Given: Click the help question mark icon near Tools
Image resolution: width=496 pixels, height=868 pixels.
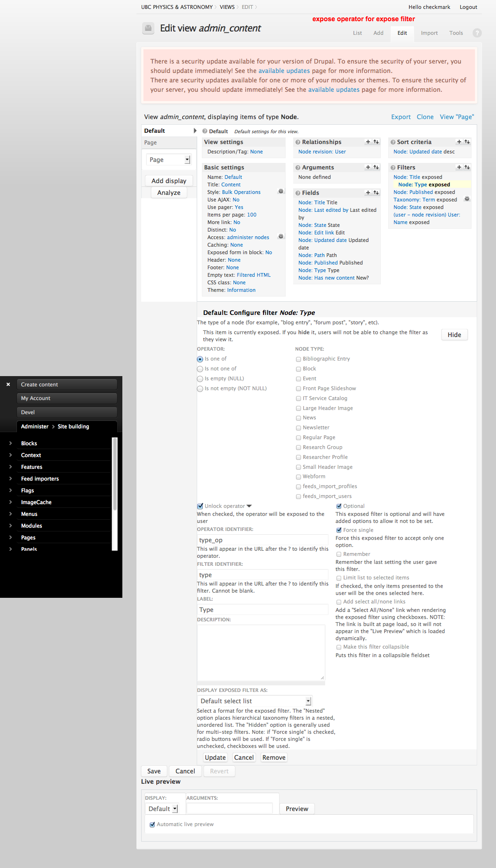Looking at the screenshot, I should [477, 33].
